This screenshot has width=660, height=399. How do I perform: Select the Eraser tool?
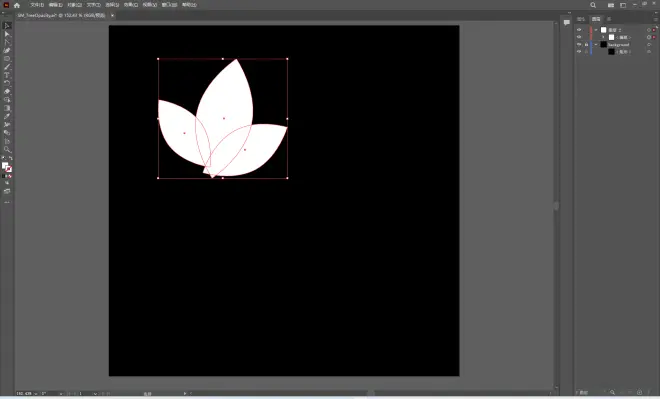pyautogui.click(x=7, y=91)
